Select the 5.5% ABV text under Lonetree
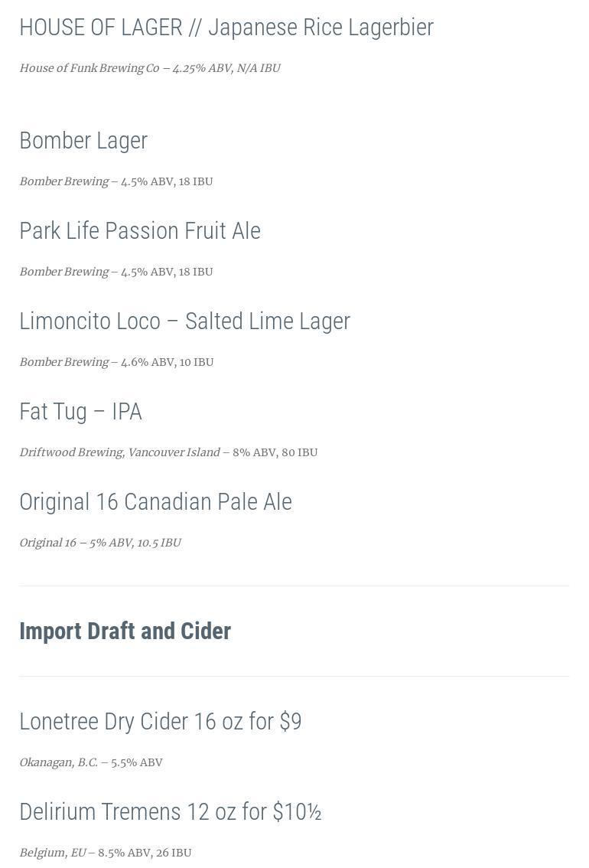 tap(136, 762)
